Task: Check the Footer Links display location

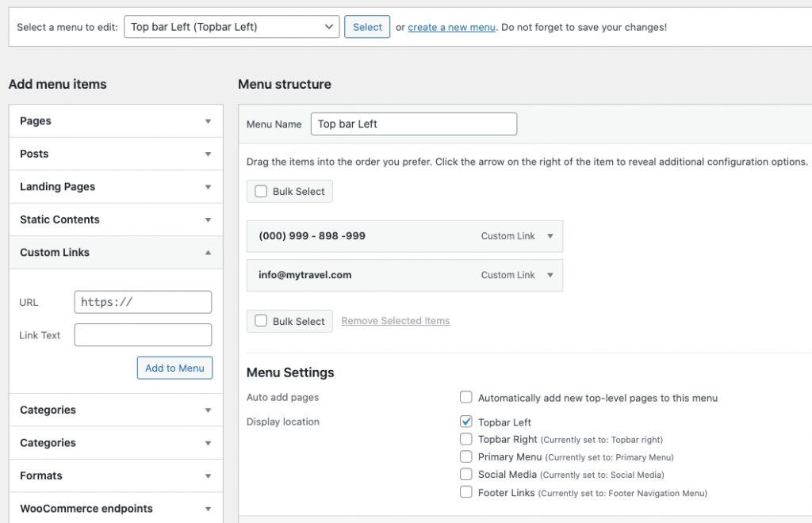Action: click(x=466, y=492)
